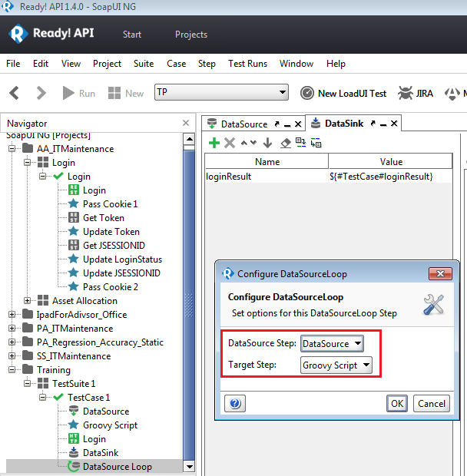The image size is (467, 476).
Task: Add a property with the green plus icon
Action: 214,143
